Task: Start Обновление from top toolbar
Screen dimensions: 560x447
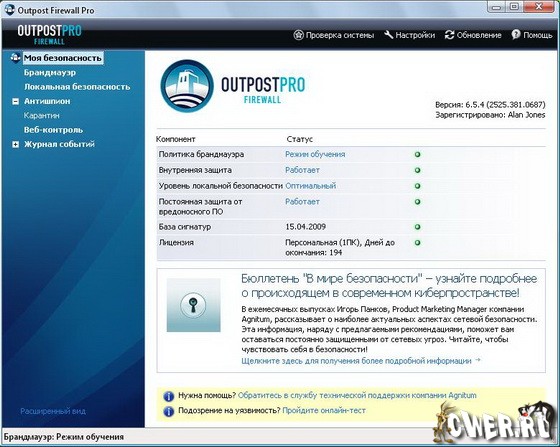Action: (x=473, y=35)
